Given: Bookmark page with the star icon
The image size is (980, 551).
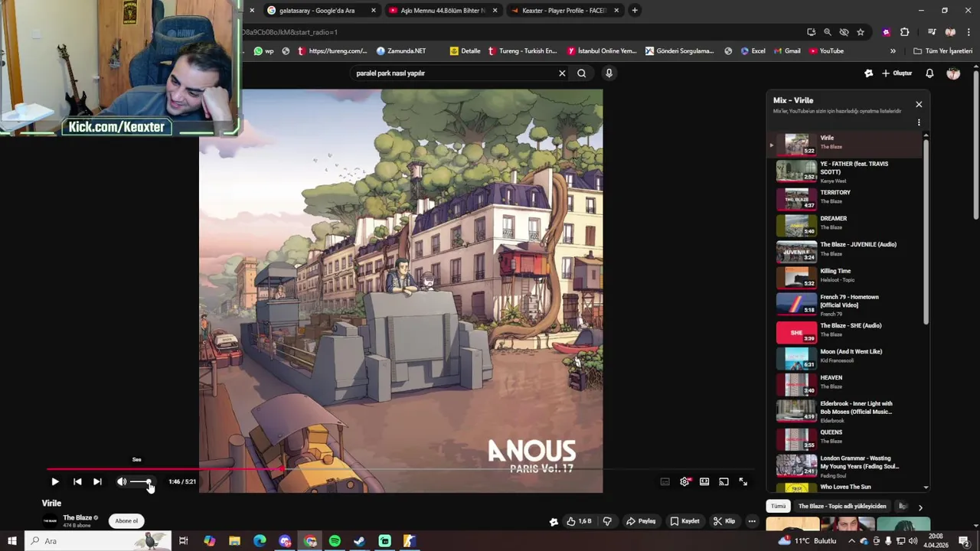Looking at the screenshot, I should tap(861, 32).
